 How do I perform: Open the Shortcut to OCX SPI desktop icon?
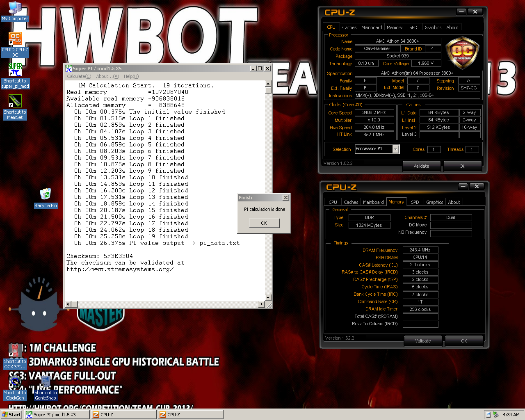point(15,357)
